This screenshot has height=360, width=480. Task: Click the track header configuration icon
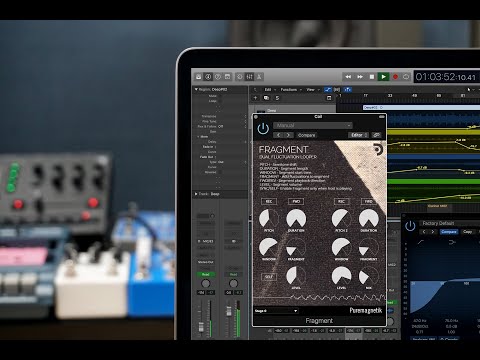click(x=329, y=98)
